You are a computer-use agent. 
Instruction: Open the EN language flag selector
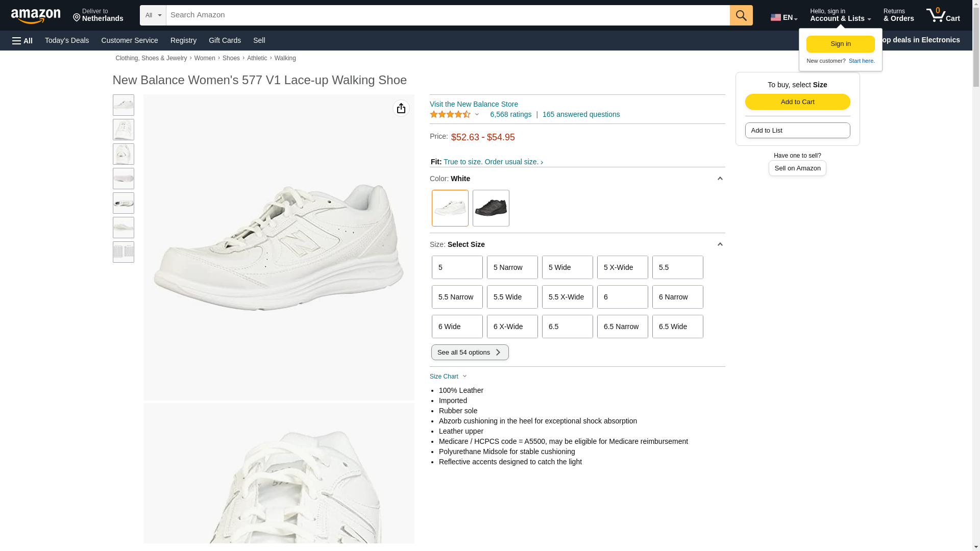783,17
